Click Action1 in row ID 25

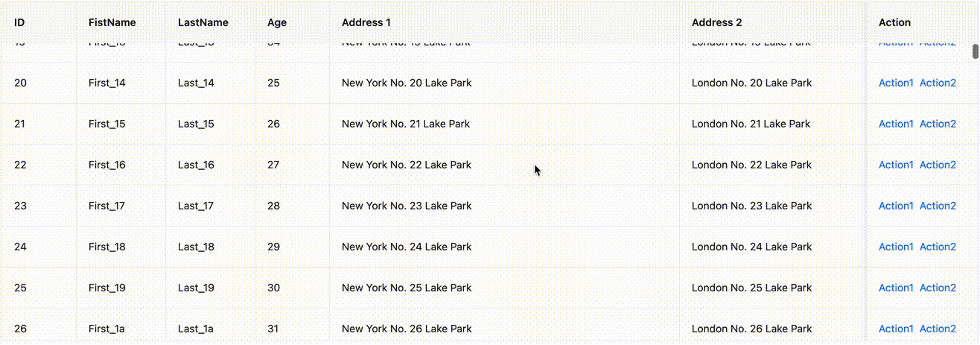[896, 288]
